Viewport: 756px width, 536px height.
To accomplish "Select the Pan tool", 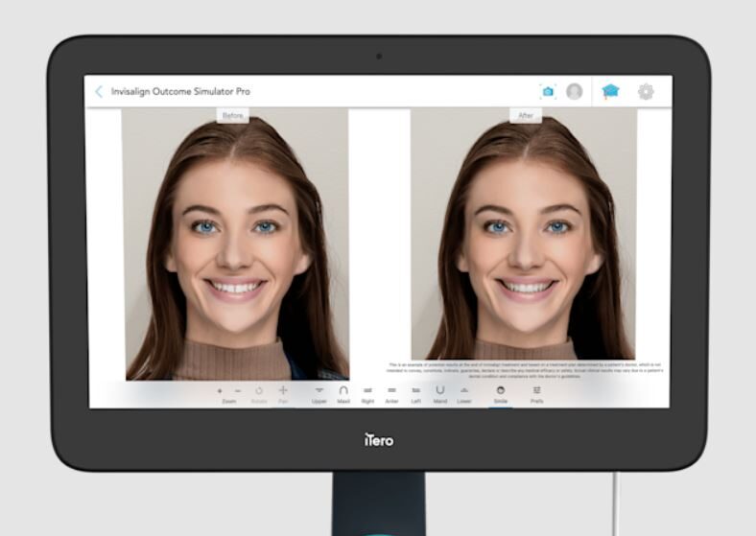I will (283, 391).
